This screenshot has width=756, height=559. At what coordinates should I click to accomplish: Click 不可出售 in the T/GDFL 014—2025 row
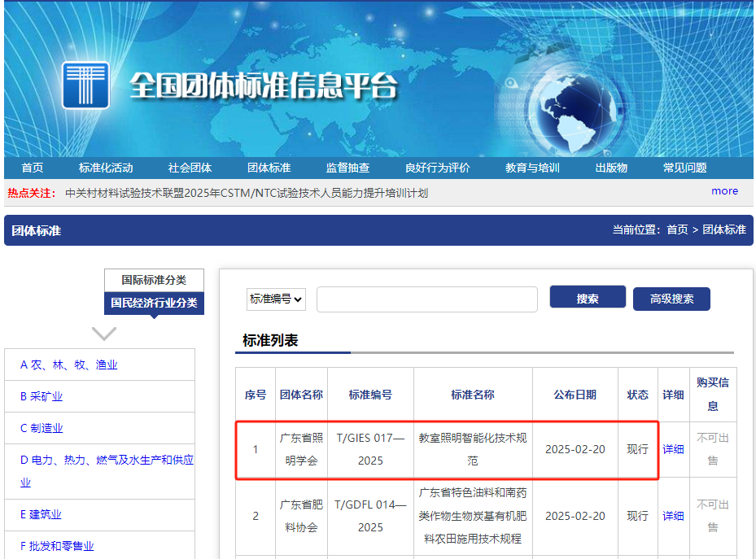pyautogui.click(x=713, y=516)
